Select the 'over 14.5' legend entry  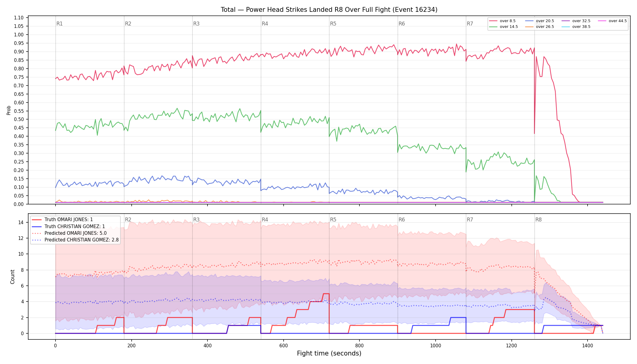click(x=503, y=27)
